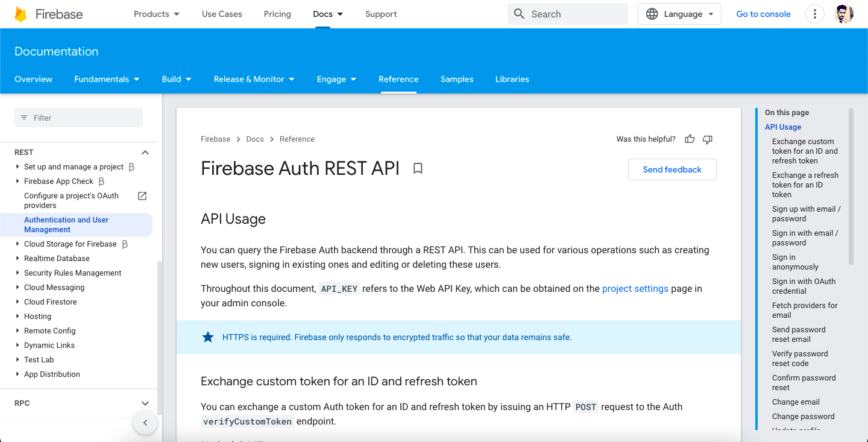The width and height of the screenshot is (868, 442).
Task: Open the Build tab menu
Action: point(177,79)
